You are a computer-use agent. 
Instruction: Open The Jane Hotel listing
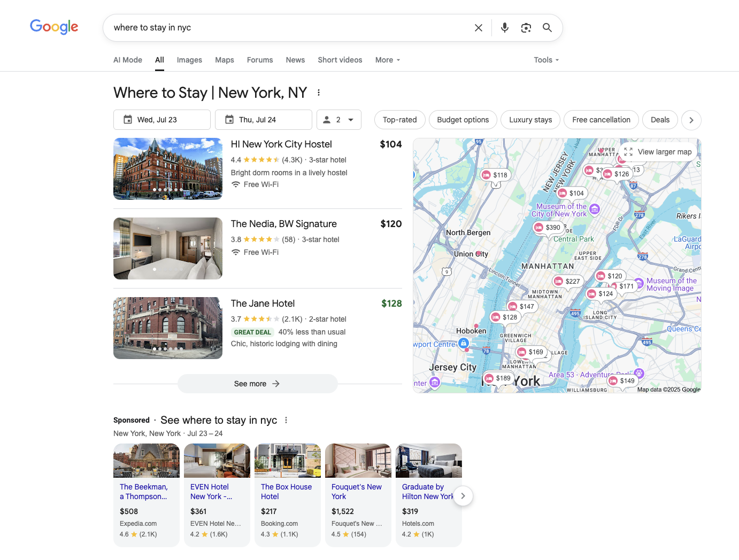click(263, 304)
